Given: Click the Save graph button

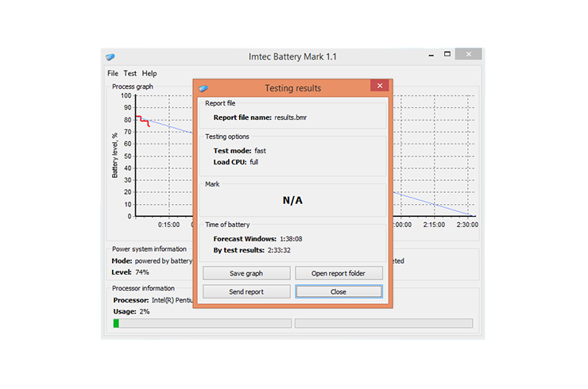Looking at the screenshot, I should (x=246, y=273).
